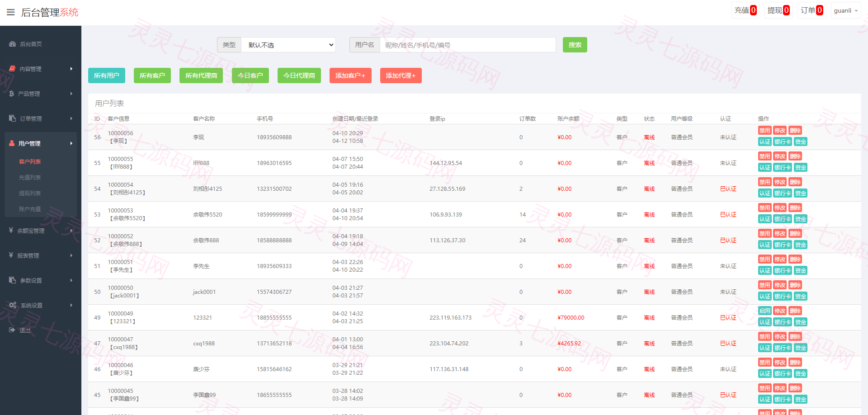Click the 所有代理商 filter button
Screen dimensions: 868x415
201,75
